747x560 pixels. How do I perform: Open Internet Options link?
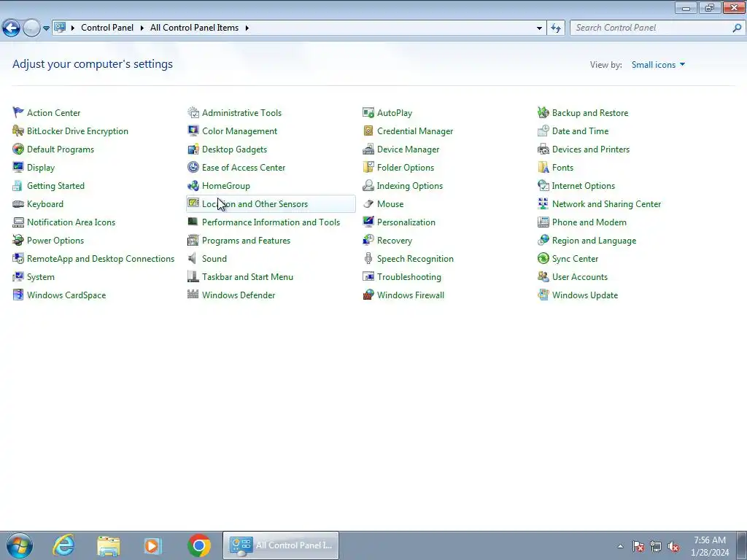pyautogui.click(x=584, y=185)
